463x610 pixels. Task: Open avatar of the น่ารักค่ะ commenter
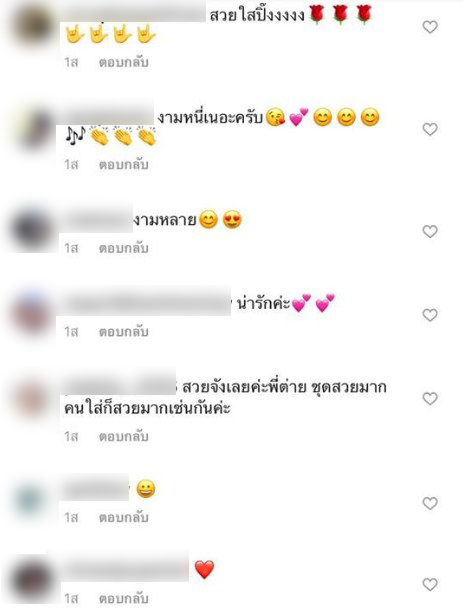[32, 314]
